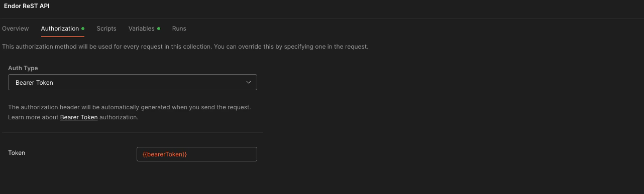
Task: Switch to the Scripts tab
Action: [x=106, y=29]
